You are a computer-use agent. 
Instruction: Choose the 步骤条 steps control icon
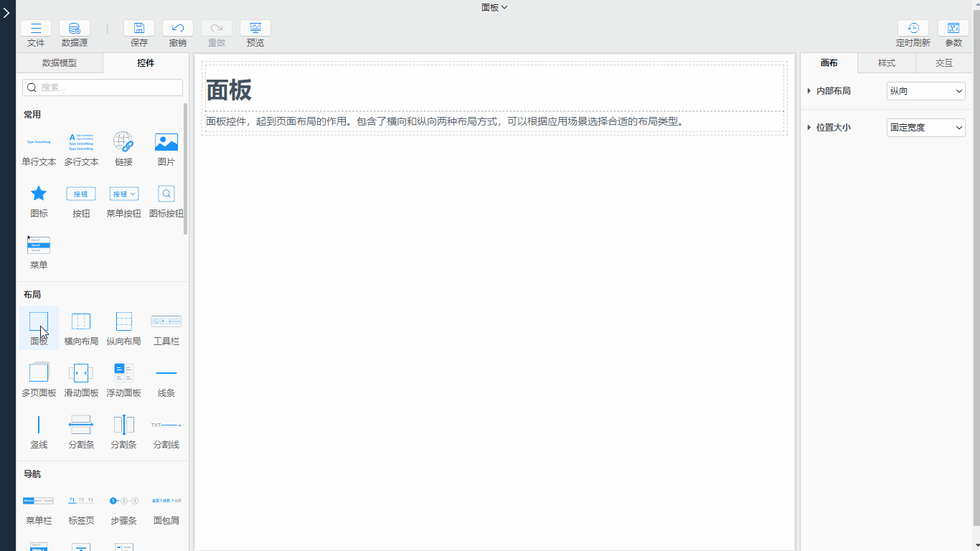click(123, 500)
